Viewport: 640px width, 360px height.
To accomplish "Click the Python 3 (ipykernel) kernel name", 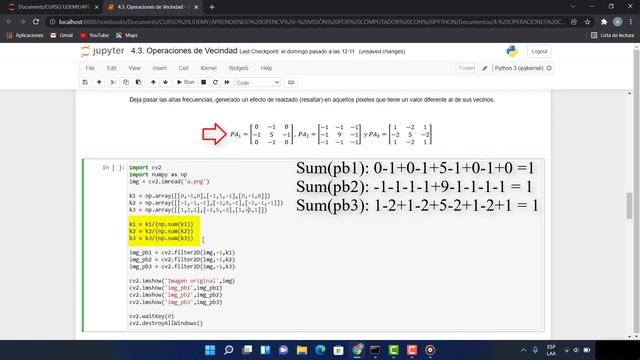I will (519, 68).
